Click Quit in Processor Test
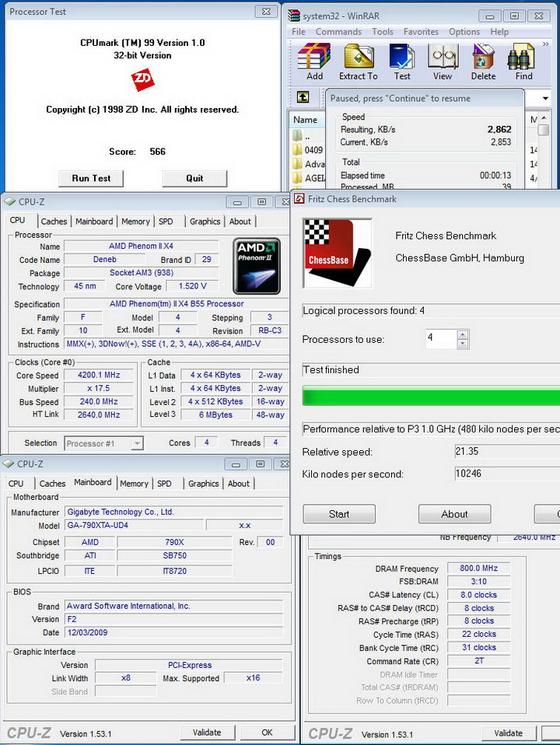 point(194,178)
